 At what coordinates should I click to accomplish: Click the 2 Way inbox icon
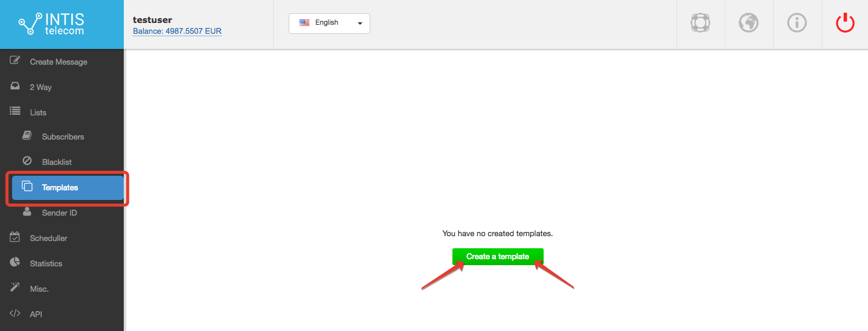[15, 86]
